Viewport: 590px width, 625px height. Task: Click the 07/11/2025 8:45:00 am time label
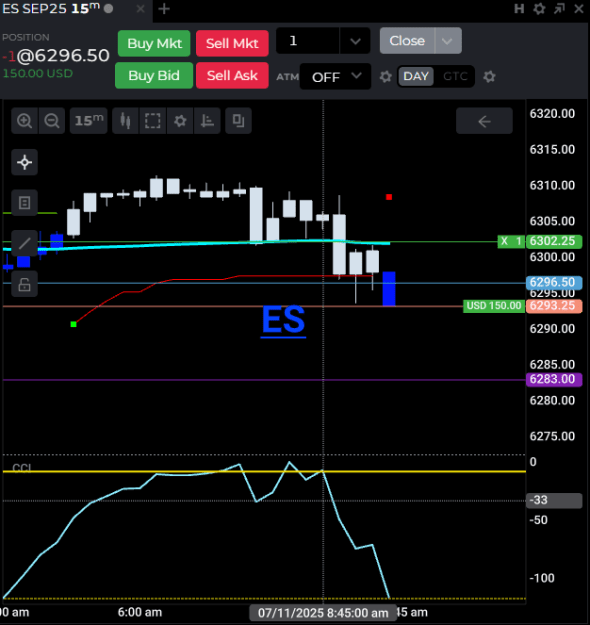point(323,613)
